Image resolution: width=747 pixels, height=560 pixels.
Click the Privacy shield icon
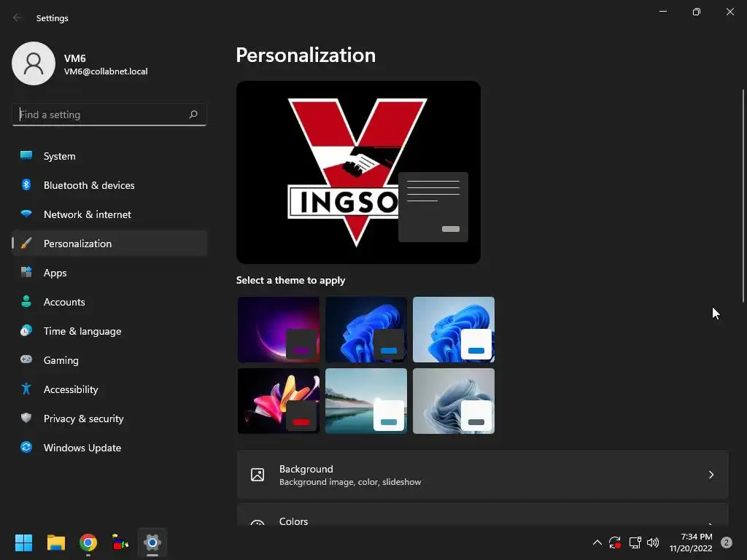pyautogui.click(x=26, y=418)
